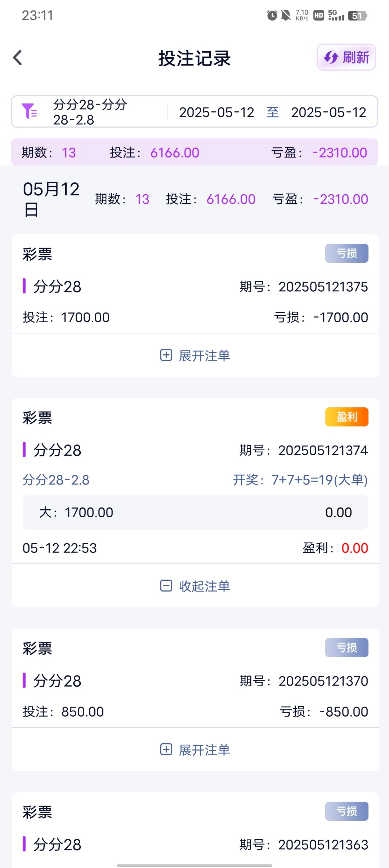Tap the battery level indicator

[x=357, y=16]
